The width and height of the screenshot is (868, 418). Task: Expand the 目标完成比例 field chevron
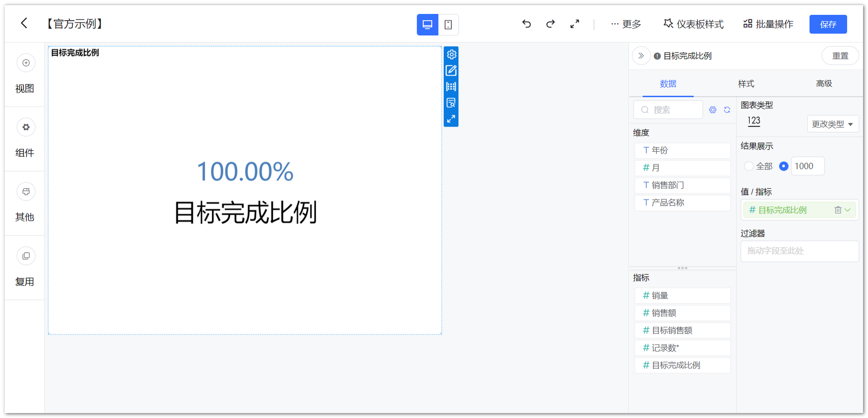pos(848,210)
